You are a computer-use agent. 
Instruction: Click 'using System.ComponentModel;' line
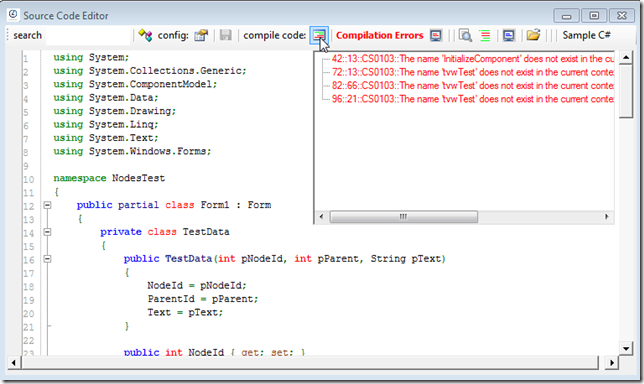(x=135, y=84)
